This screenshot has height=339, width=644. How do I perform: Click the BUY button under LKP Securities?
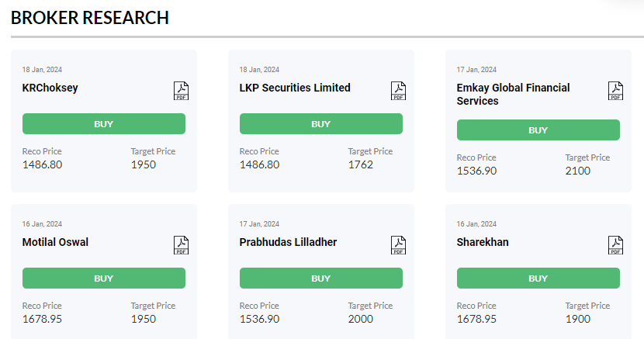(321, 123)
